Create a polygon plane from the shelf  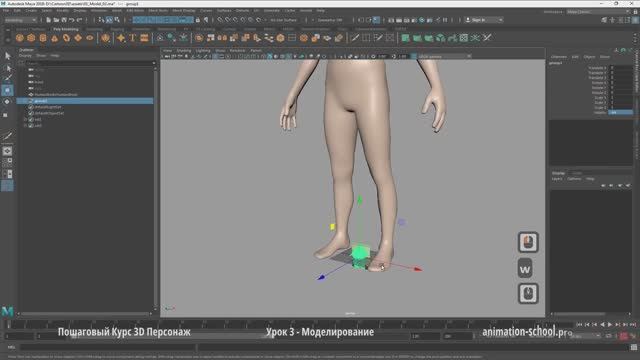point(78,38)
